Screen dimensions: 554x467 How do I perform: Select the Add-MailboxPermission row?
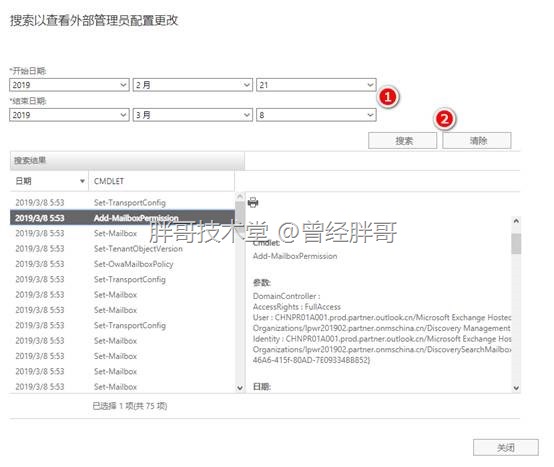(x=122, y=218)
